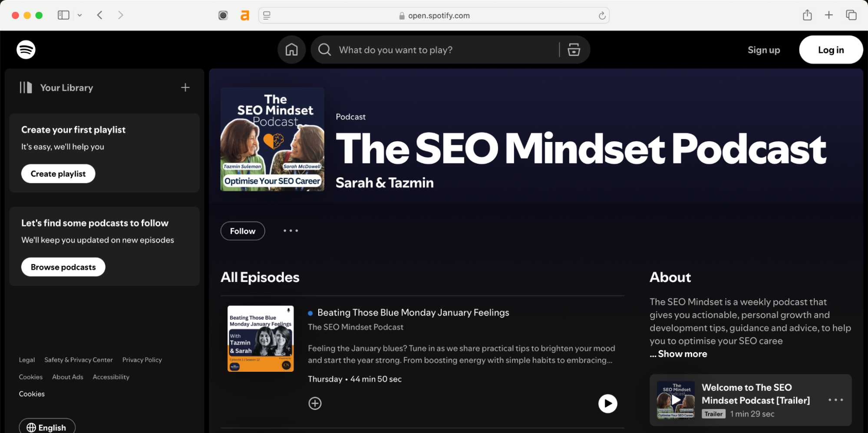The width and height of the screenshot is (868, 433).
Task: Create playlist via plus icon in library
Action: [185, 88]
